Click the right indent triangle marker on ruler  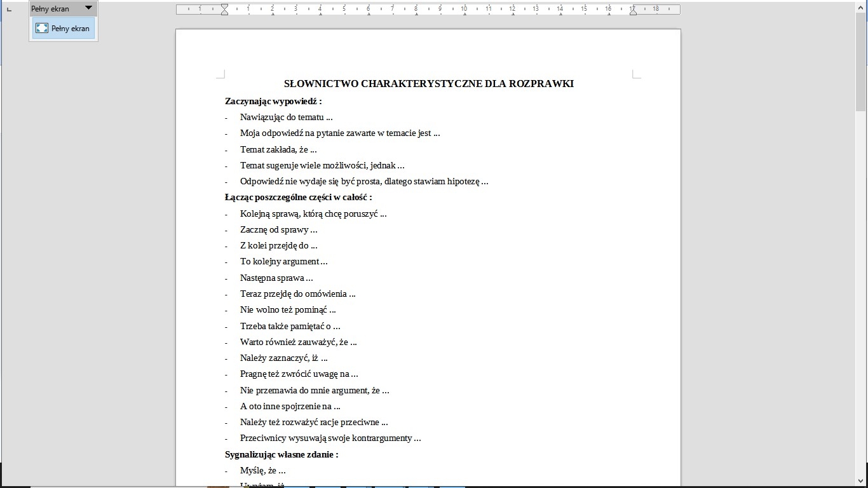pos(633,11)
